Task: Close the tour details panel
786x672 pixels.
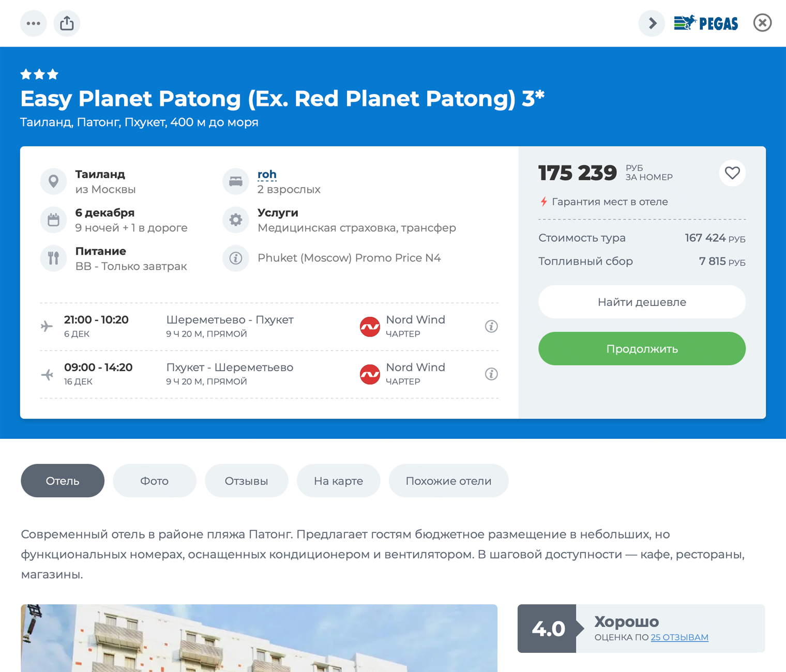Action: [762, 23]
